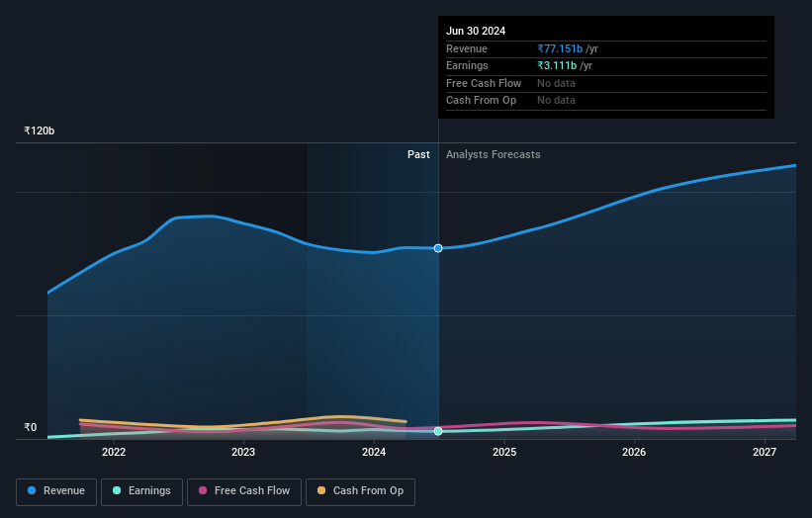Toggle the Revenue legend series

click(x=56, y=491)
